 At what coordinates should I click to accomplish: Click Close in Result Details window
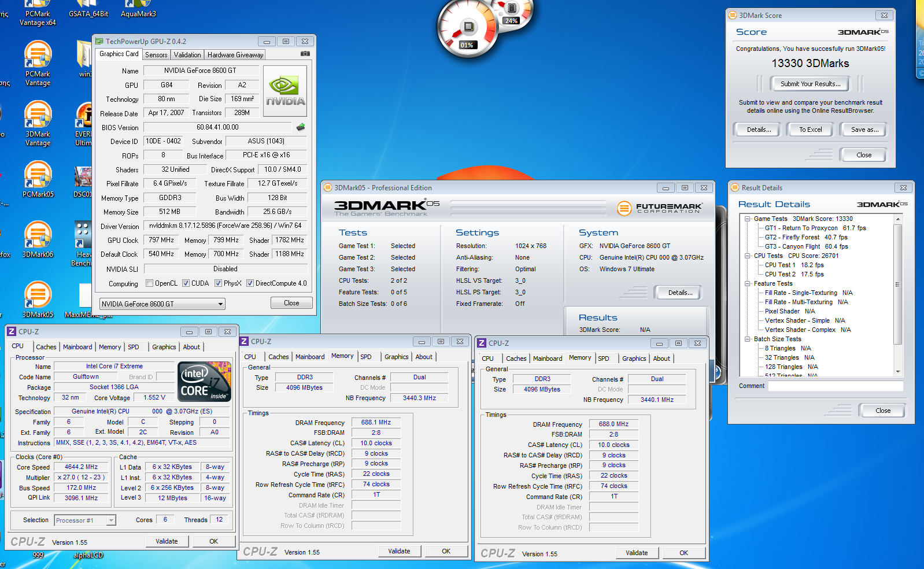[883, 411]
